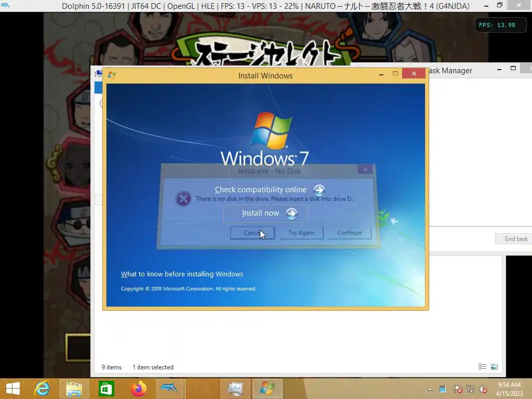Maximize the Task Manager window
Image resolution: width=532 pixels, height=399 pixels.
coord(513,69)
